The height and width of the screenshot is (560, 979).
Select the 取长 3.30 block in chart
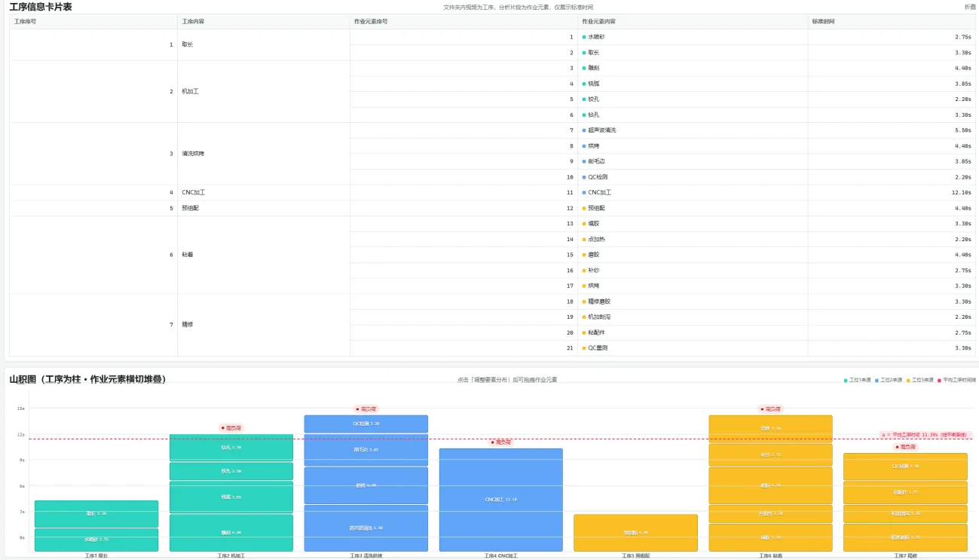point(96,513)
